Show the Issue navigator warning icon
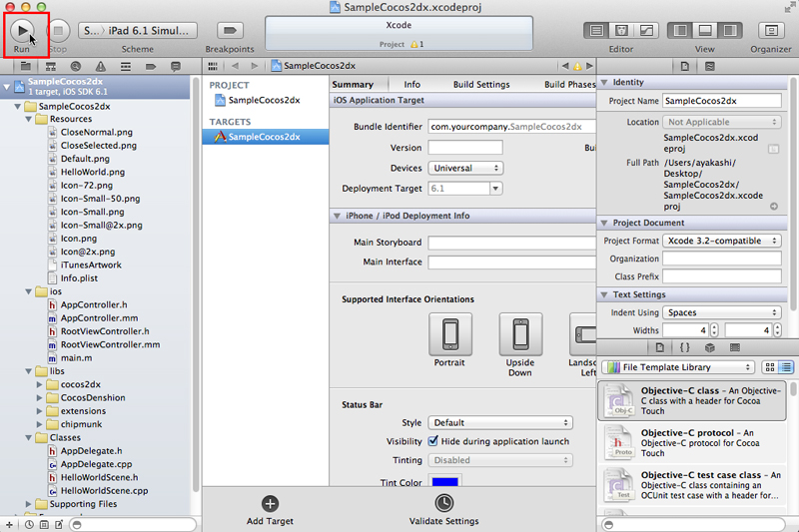Image resolution: width=799 pixels, height=532 pixels. tap(101, 66)
